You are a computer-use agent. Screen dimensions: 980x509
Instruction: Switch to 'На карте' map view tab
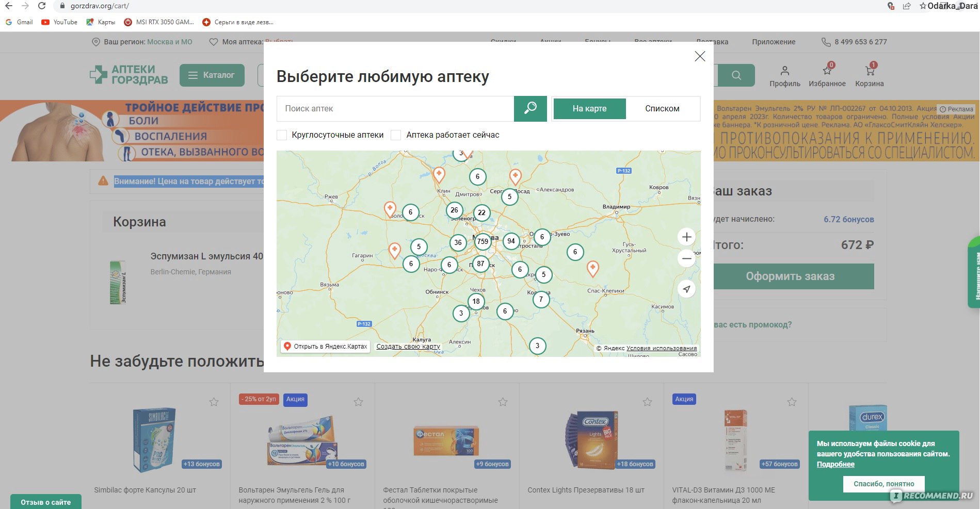click(589, 109)
